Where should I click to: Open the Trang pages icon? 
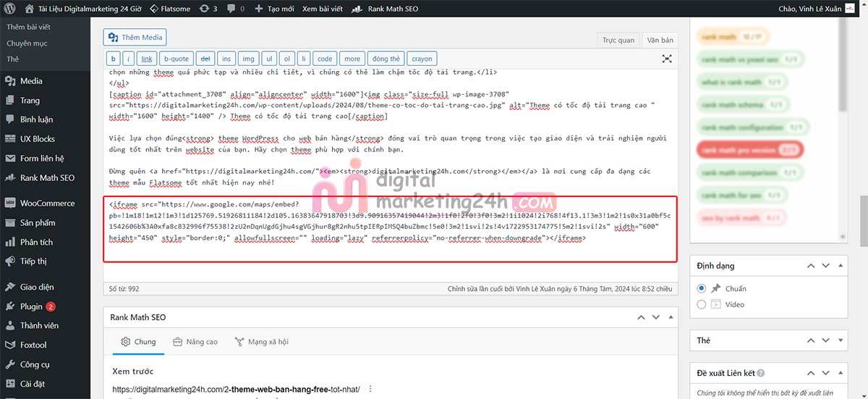(x=10, y=100)
